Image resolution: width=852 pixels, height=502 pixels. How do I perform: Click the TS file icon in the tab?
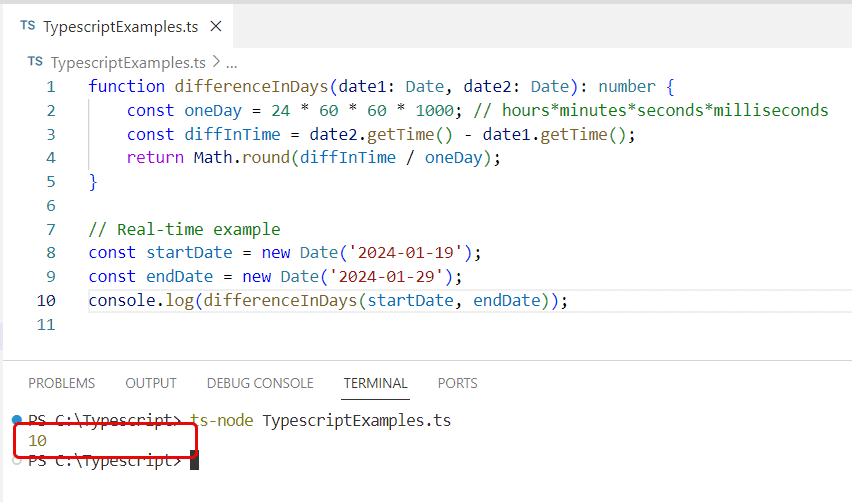(x=28, y=26)
